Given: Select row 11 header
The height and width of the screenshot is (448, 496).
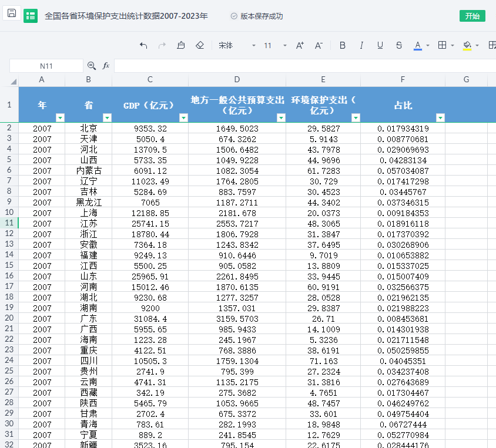Looking at the screenshot, I should 9,223.
